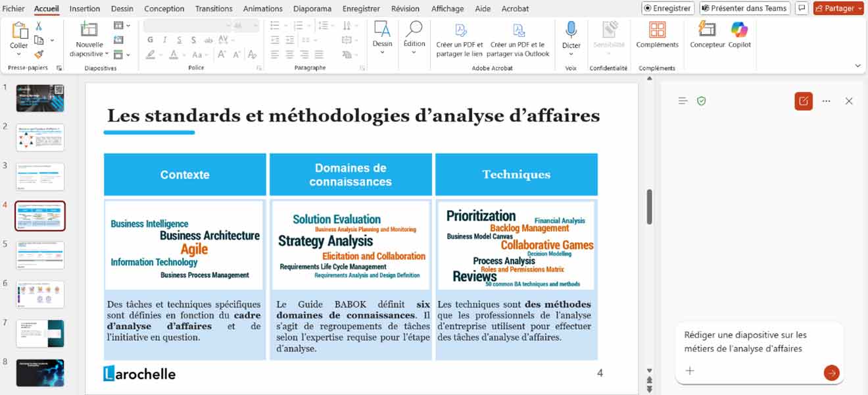This screenshot has height=395, width=868.
Task: Click the cut scissors icon
Action: tap(39, 26)
